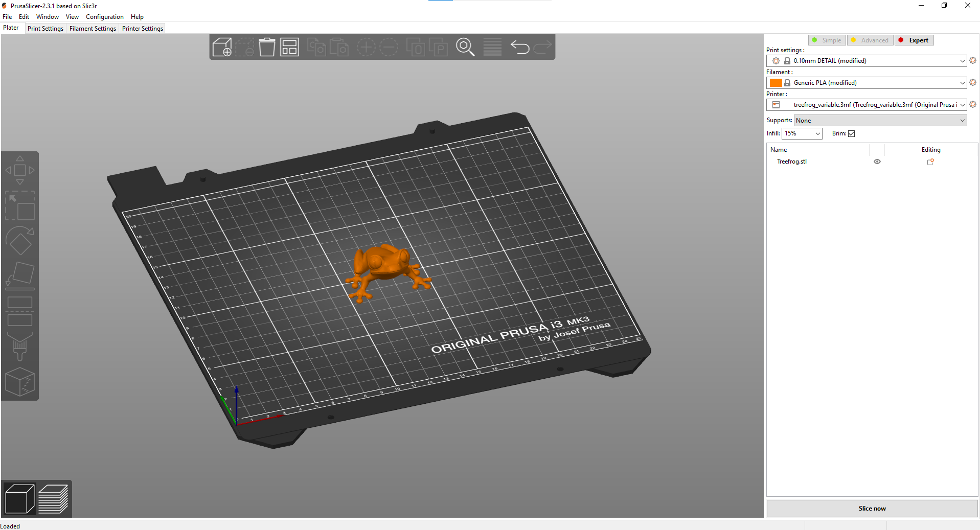Toggle the Brim checkbox
This screenshot has width=980, height=530.
click(851, 133)
